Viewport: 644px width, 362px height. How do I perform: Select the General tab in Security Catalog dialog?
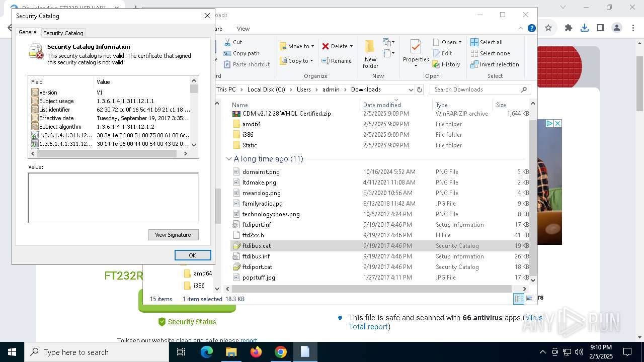[x=28, y=32]
